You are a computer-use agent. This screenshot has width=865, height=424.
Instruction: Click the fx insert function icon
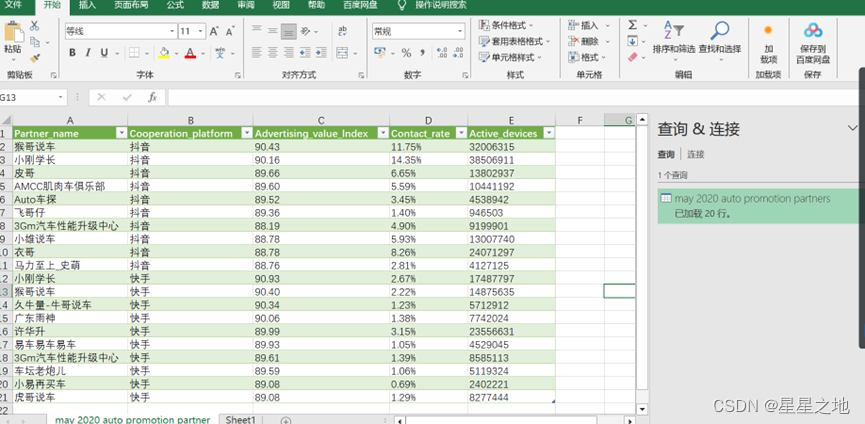152,98
